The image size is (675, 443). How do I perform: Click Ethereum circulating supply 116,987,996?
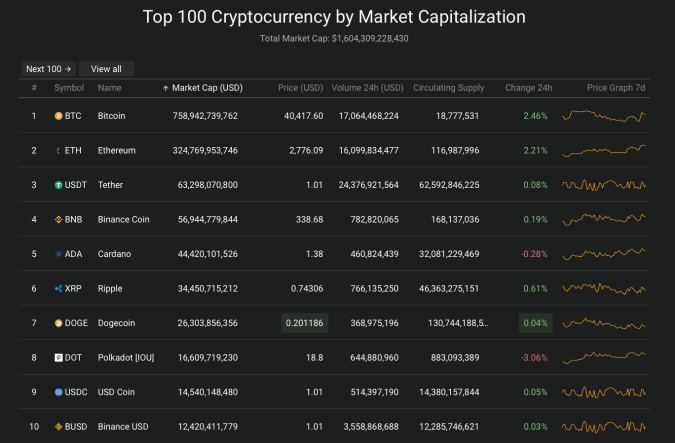(455, 151)
